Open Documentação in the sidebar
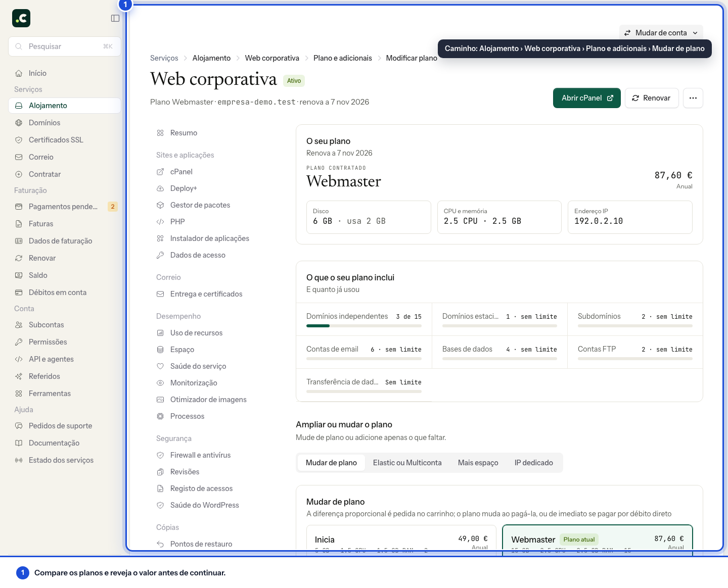 pyautogui.click(x=65, y=443)
